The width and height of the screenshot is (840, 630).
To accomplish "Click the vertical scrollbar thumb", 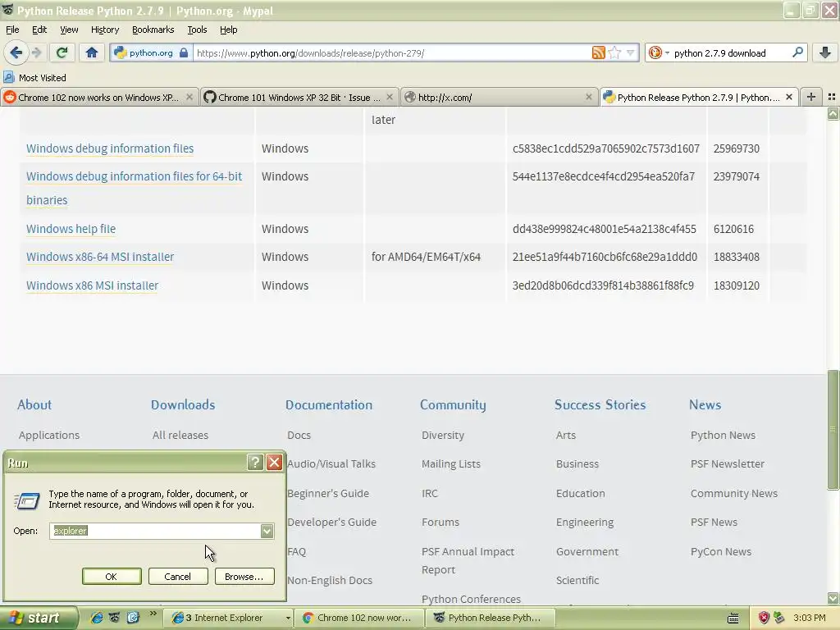I will click(x=833, y=430).
